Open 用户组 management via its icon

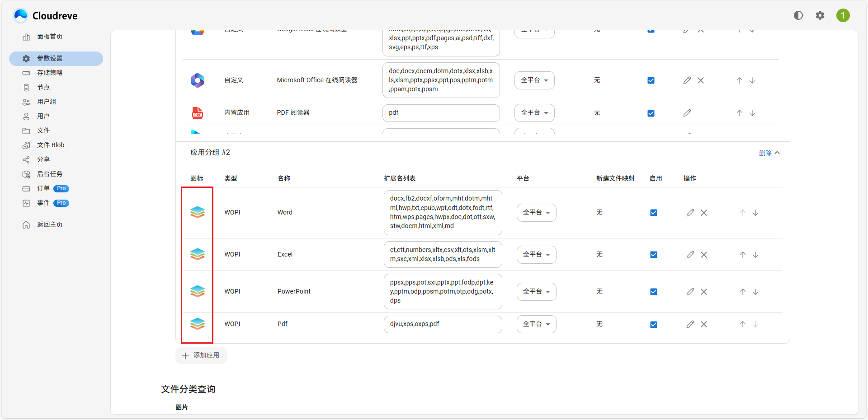(x=26, y=102)
